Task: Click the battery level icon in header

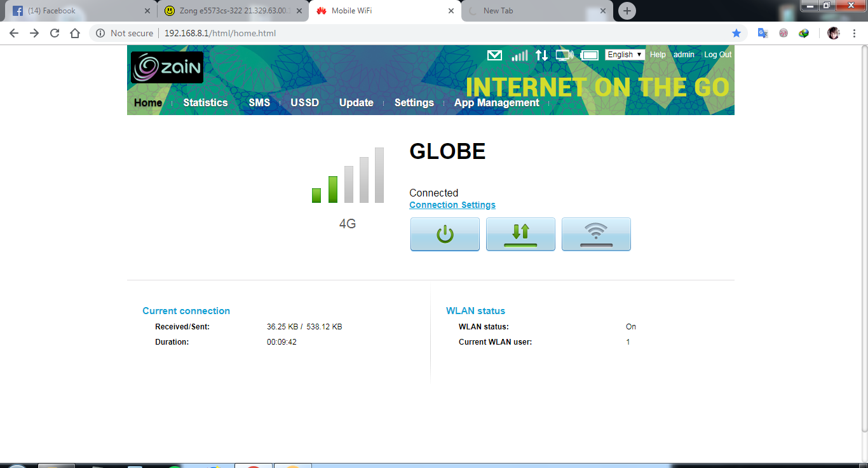Action: click(590, 55)
